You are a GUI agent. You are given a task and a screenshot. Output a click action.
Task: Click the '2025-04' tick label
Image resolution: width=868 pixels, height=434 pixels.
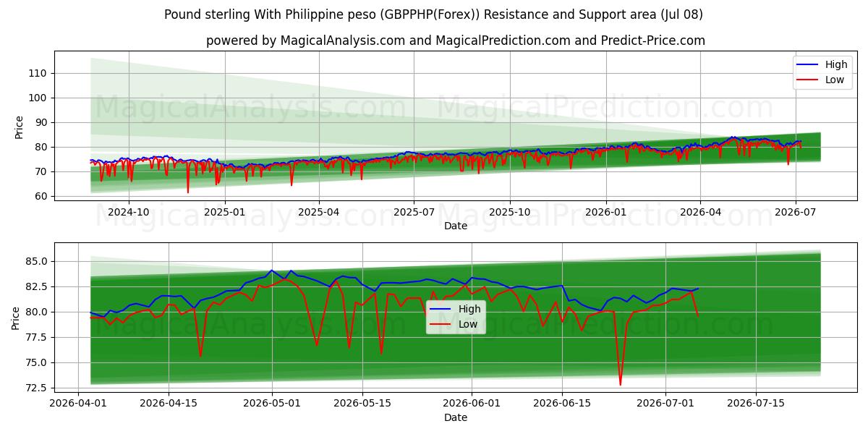tap(319, 212)
